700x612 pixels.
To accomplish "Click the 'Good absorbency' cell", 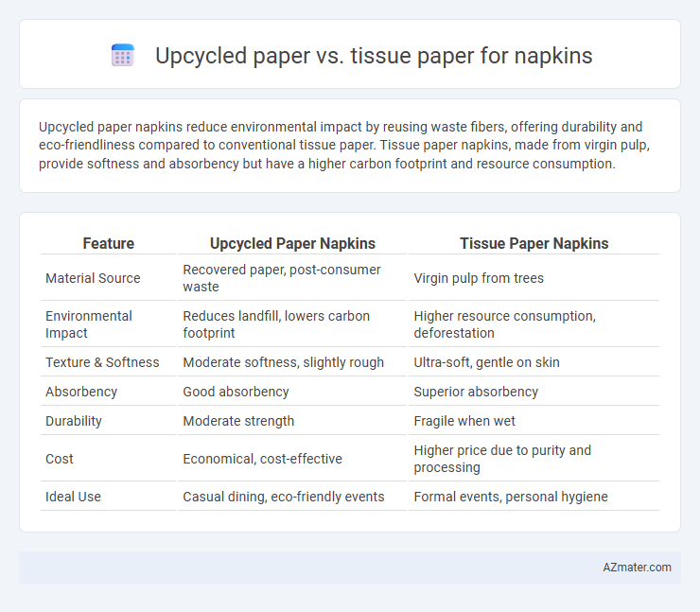I will 292,392.
